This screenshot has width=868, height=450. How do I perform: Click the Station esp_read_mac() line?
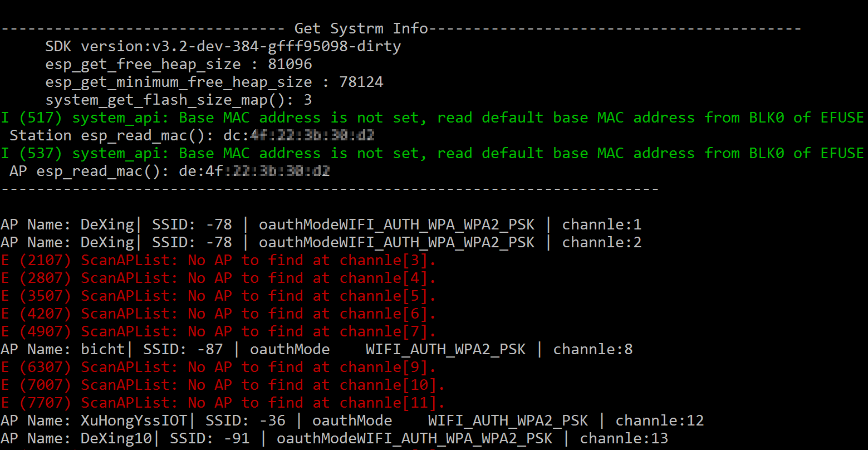point(192,135)
